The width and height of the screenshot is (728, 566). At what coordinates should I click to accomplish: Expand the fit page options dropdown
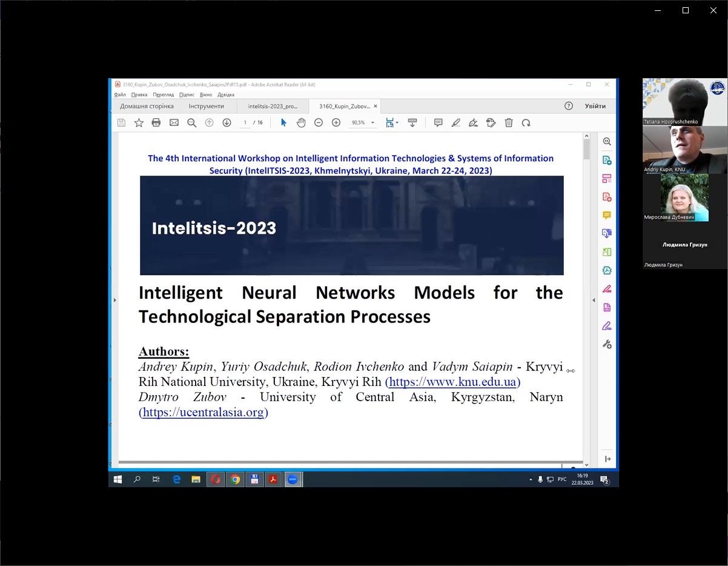(x=397, y=123)
